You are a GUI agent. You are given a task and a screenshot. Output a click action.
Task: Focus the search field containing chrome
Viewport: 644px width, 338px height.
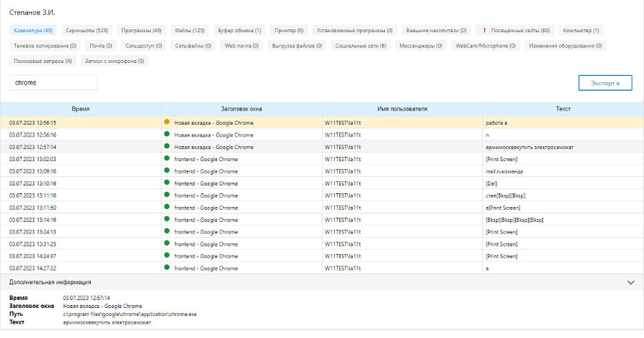54,82
